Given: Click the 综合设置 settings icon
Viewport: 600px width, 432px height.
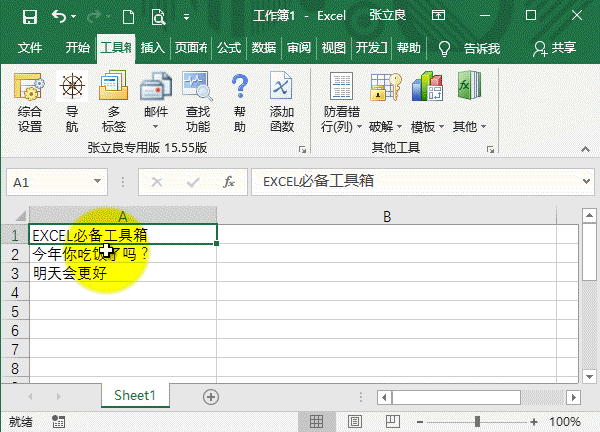Looking at the screenshot, I should [30, 101].
